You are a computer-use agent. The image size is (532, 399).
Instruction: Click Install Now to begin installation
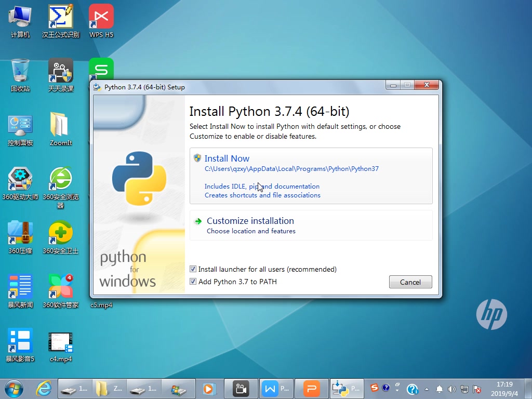(x=227, y=158)
